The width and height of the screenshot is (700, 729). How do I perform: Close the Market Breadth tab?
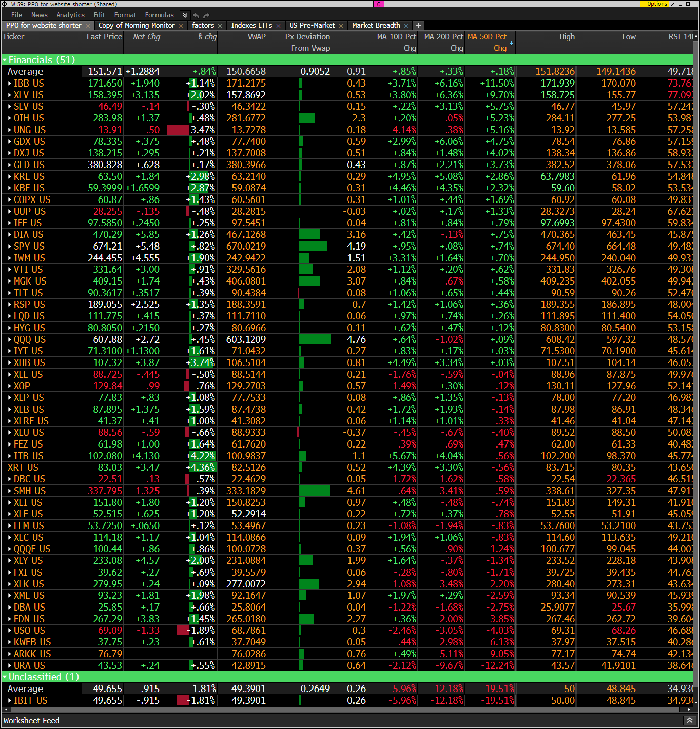(406, 26)
